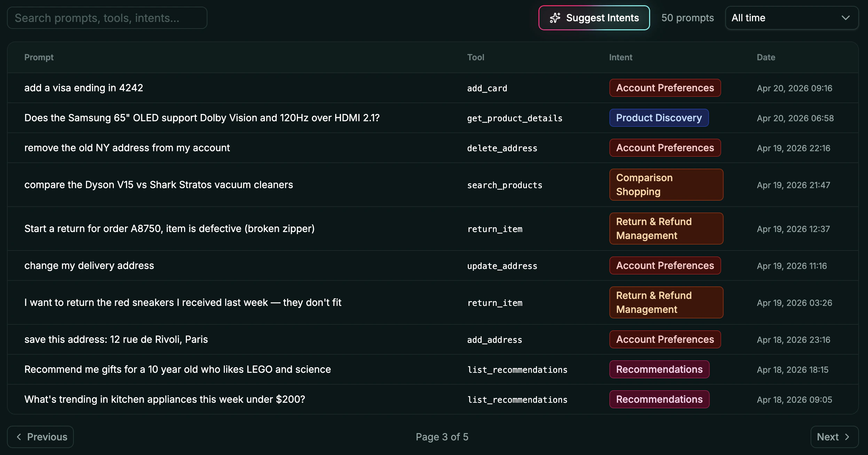Click the chevron arrow in All time dropdown
Screen dimensions: 868x455
846,18
